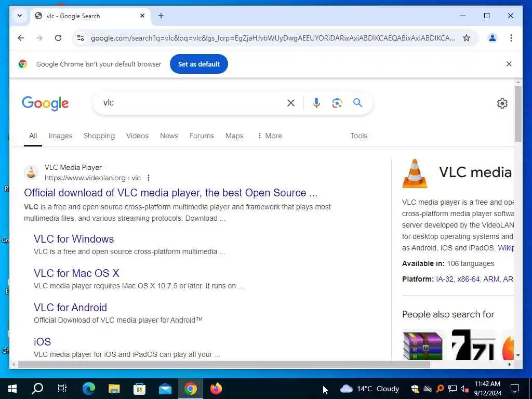Image resolution: width=532 pixels, height=399 pixels.
Task: Open the iOS sitelink
Action: click(42, 342)
